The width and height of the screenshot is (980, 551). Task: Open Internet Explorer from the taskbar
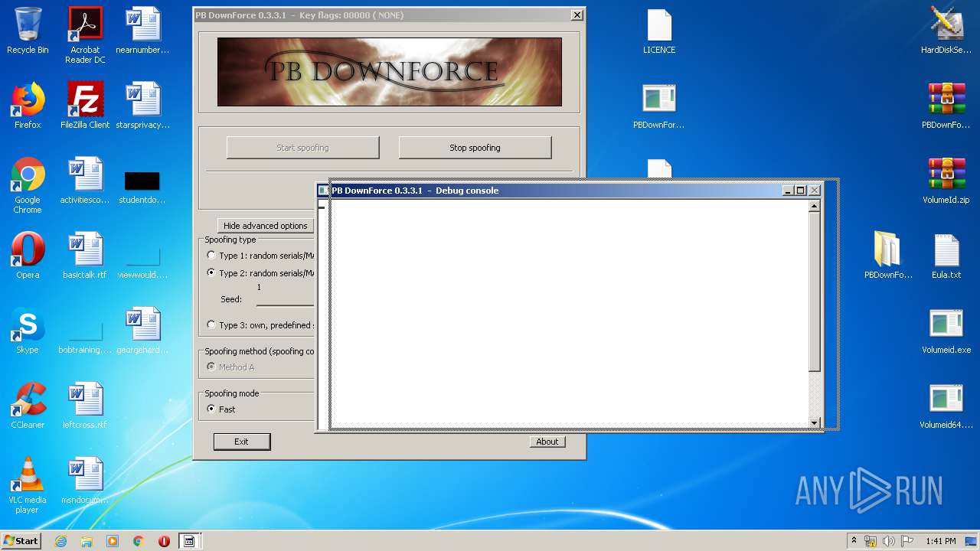click(x=60, y=541)
